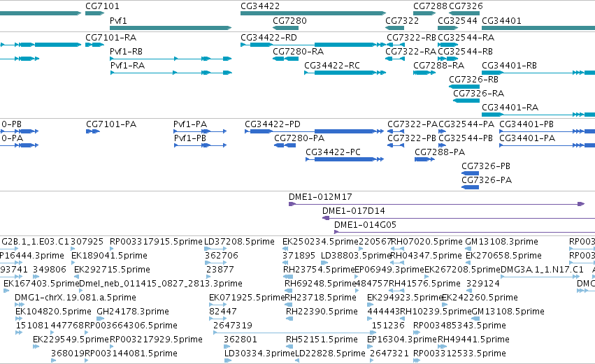Click EST label 362801
This screenshot has width=595, height=364.
(241, 340)
